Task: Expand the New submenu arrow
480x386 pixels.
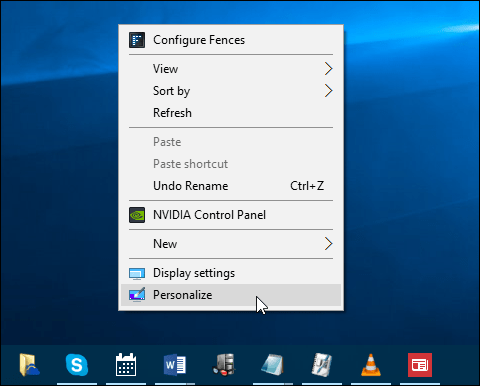Action: (x=329, y=244)
